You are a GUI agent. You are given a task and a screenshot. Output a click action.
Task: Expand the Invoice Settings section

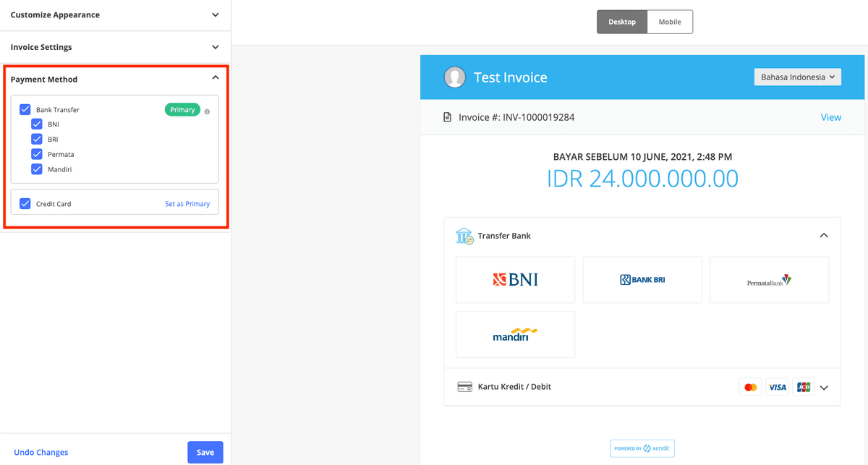point(115,47)
